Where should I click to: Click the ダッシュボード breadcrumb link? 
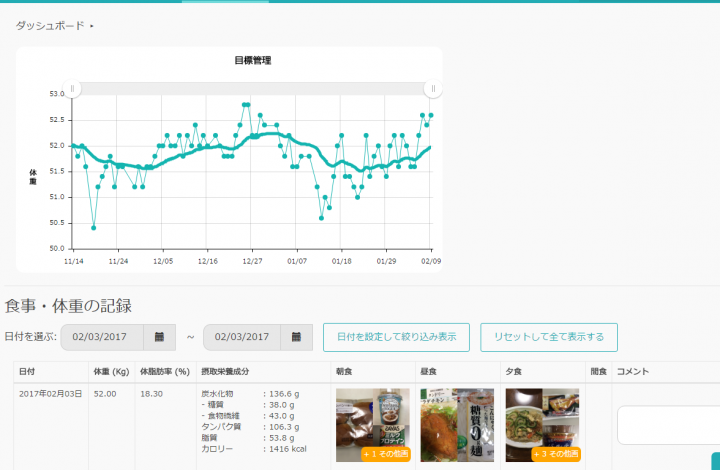pyautogui.click(x=50, y=25)
